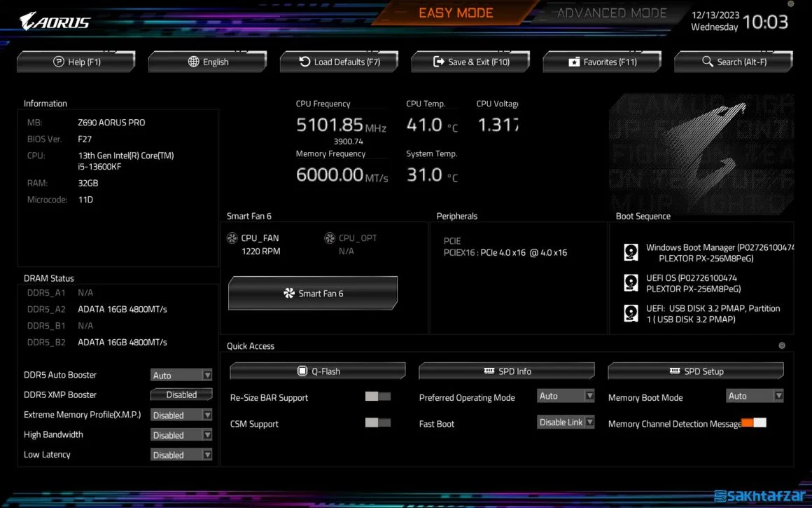Click the Save & Exit arrow icon

439,62
